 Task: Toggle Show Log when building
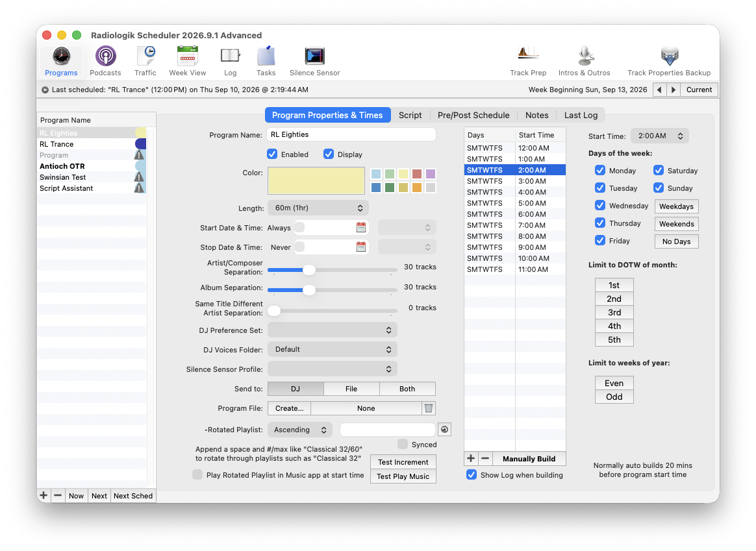click(x=472, y=475)
